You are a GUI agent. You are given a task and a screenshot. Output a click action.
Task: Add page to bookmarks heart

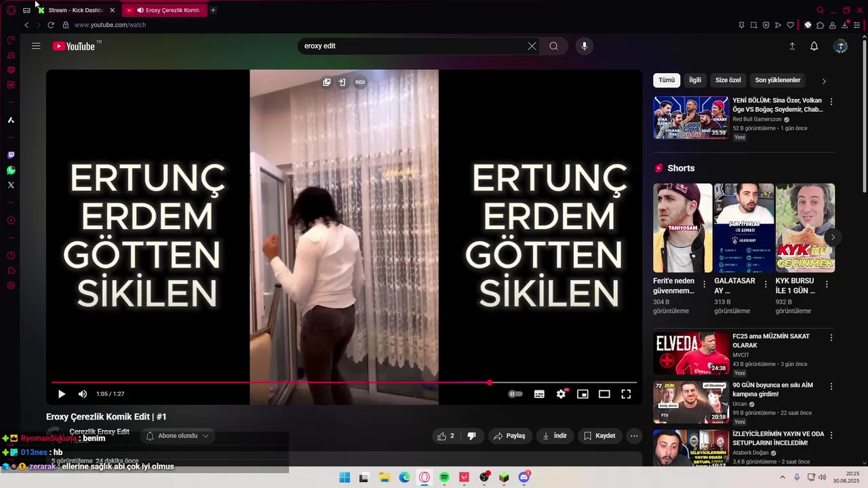pos(791,25)
